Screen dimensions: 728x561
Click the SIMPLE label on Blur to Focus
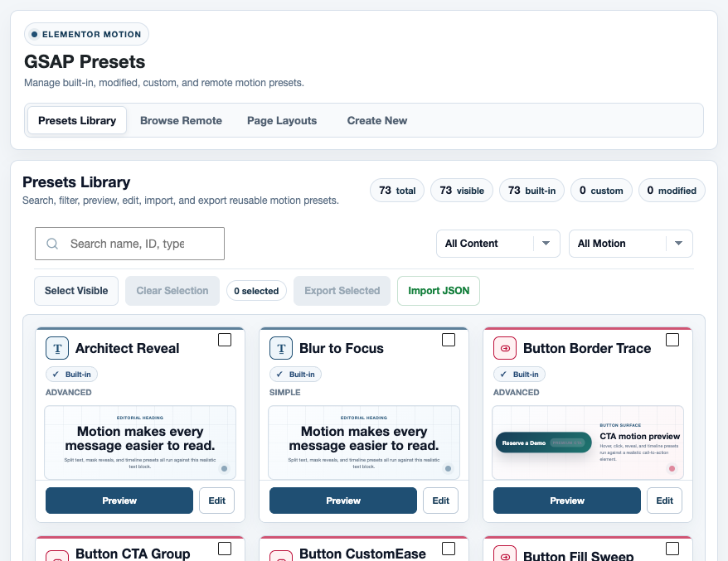284,393
